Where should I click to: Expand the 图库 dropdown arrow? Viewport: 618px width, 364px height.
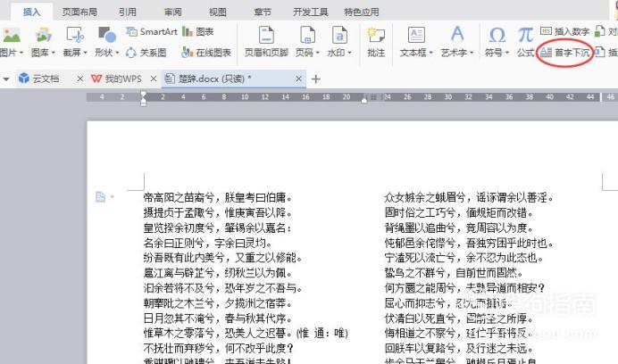(x=54, y=53)
